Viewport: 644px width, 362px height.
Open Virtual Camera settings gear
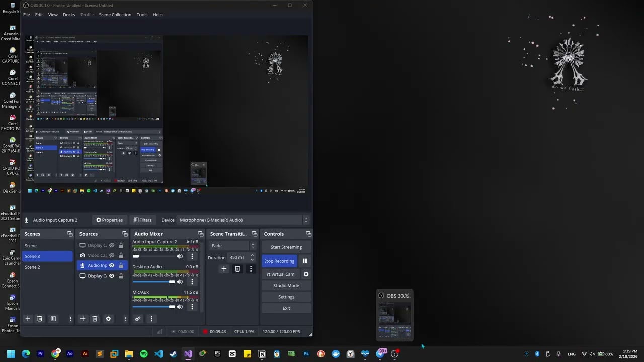coord(306,274)
